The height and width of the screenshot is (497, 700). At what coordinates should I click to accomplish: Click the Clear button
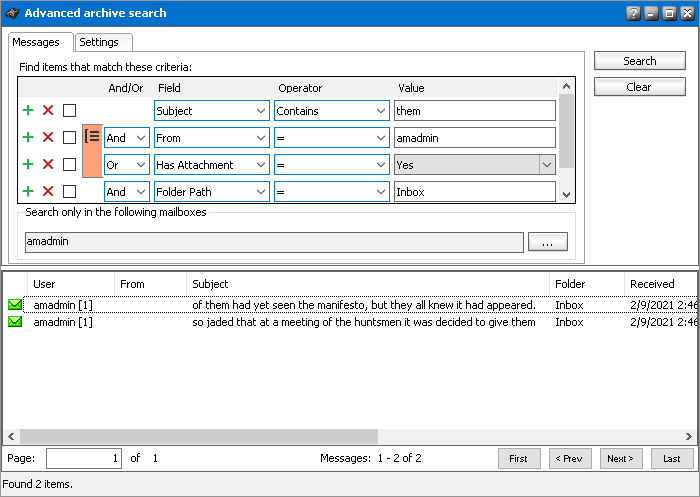click(639, 87)
